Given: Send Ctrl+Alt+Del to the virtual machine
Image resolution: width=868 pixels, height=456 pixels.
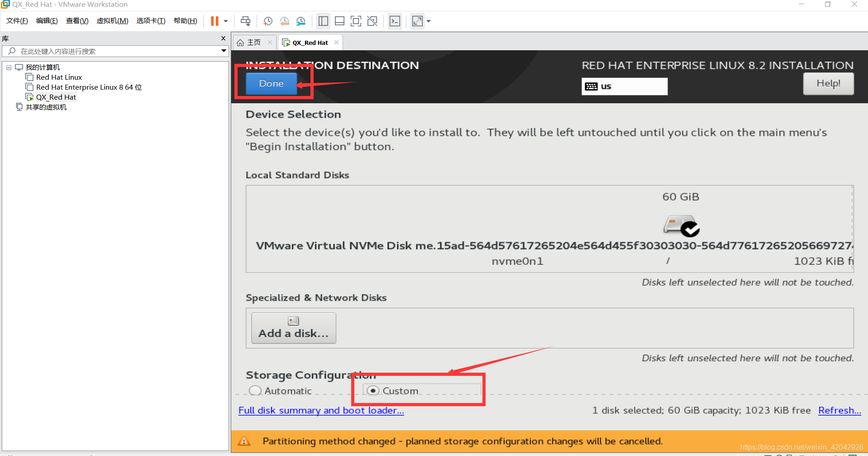Looking at the screenshot, I should point(245,21).
